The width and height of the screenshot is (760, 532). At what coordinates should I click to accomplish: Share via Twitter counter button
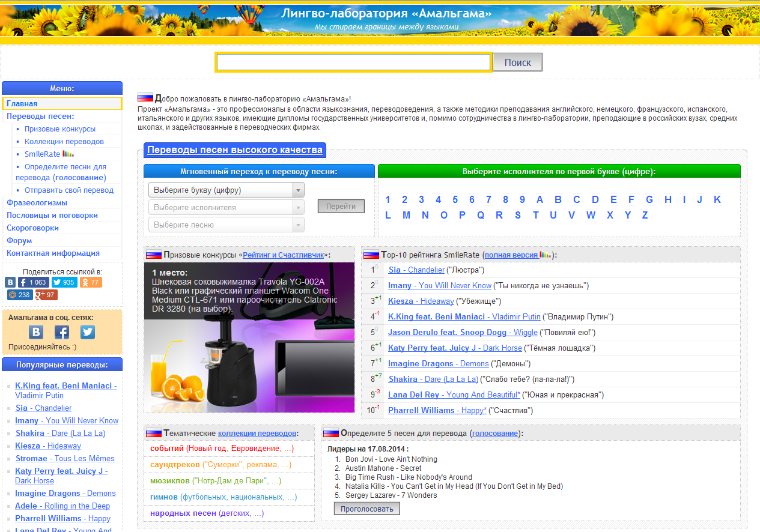(64, 282)
